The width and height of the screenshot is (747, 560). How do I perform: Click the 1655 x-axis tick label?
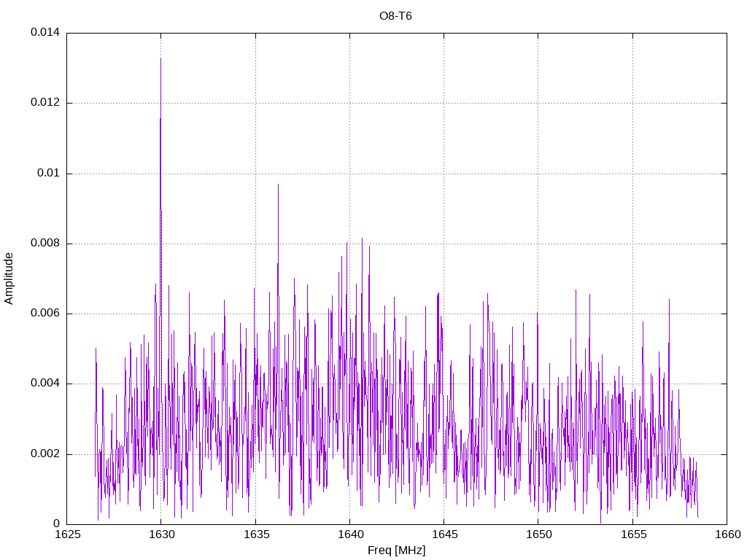coord(632,535)
